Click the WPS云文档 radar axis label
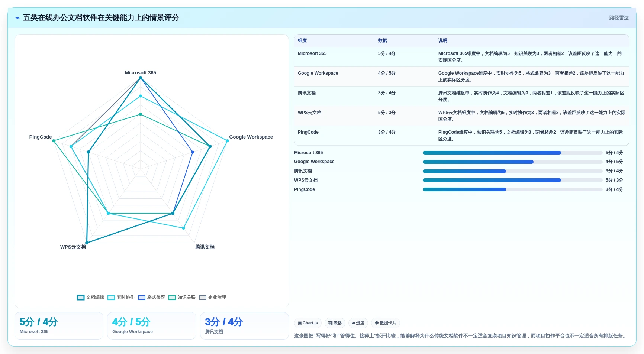The image size is (644, 354). click(x=73, y=247)
